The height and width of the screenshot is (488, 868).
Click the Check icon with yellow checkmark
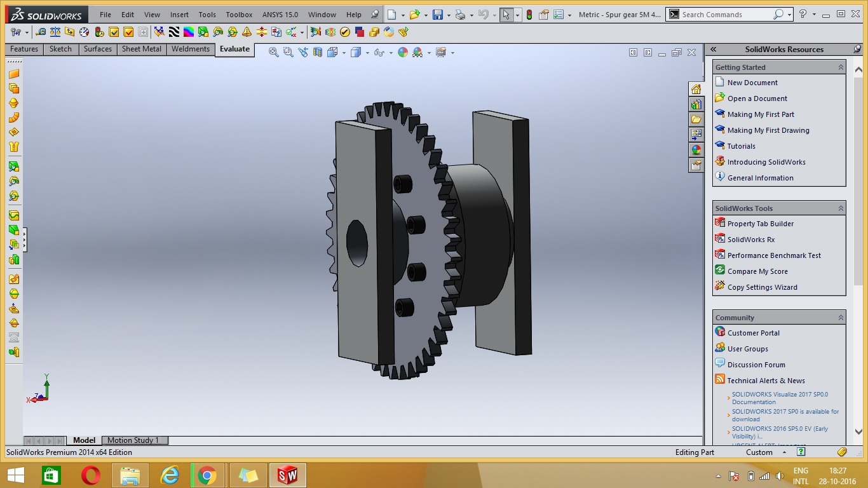(114, 32)
